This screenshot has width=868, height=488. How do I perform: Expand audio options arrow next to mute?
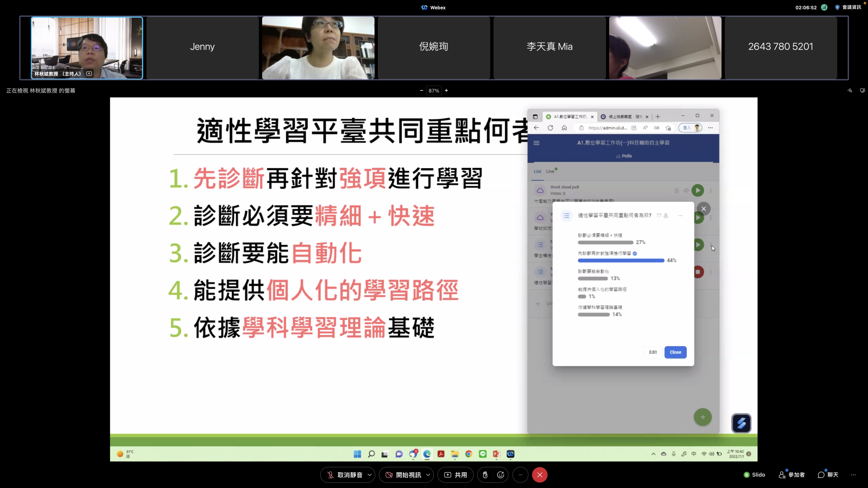tap(370, 475)
